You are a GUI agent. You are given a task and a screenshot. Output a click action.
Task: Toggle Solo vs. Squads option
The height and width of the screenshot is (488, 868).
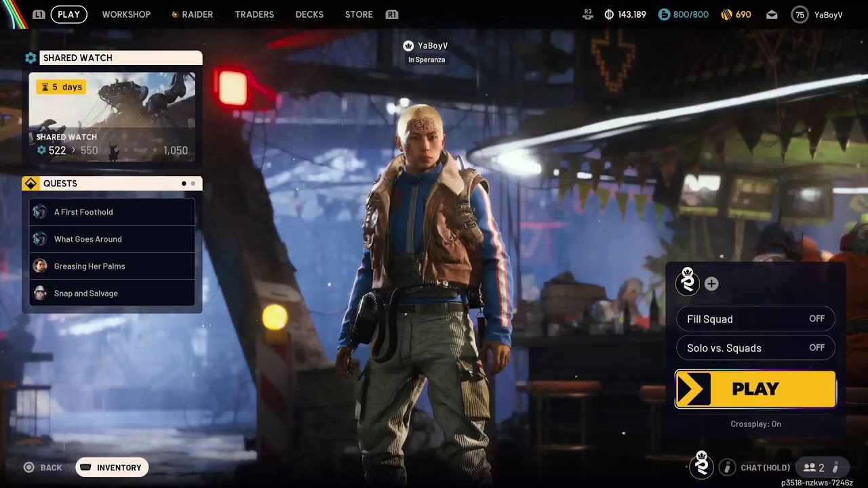[755, 348]
